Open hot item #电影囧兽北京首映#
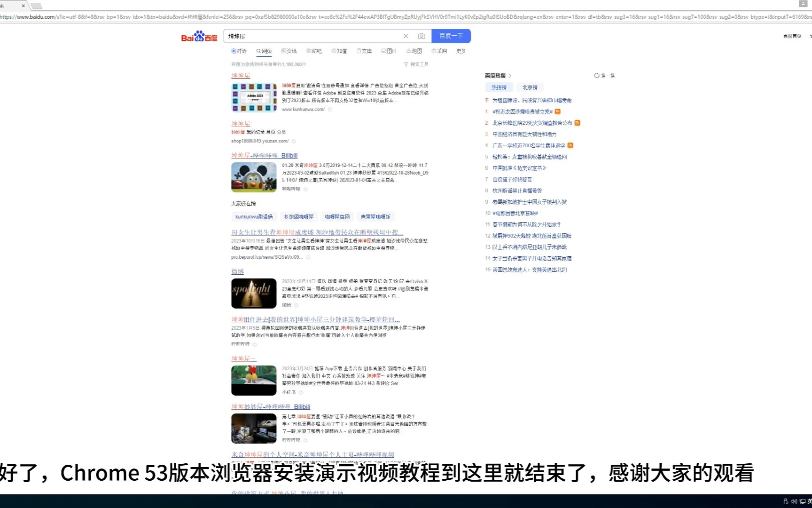Image resolution: width=812 pixels, height=508 pixels. 515,213
